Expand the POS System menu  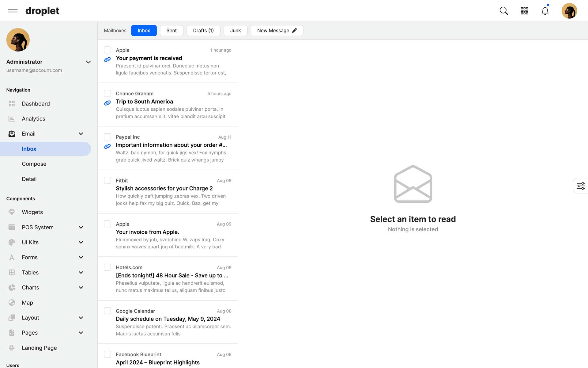(81, 227)
